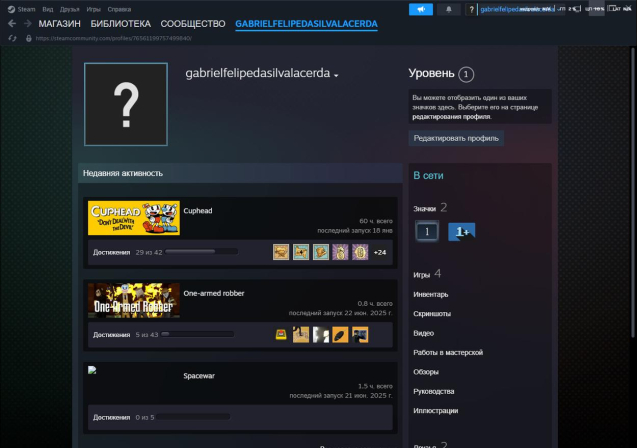Switch to the БИБЛИОТЕКА tab

pyautogui.click(x=120, y=23)
